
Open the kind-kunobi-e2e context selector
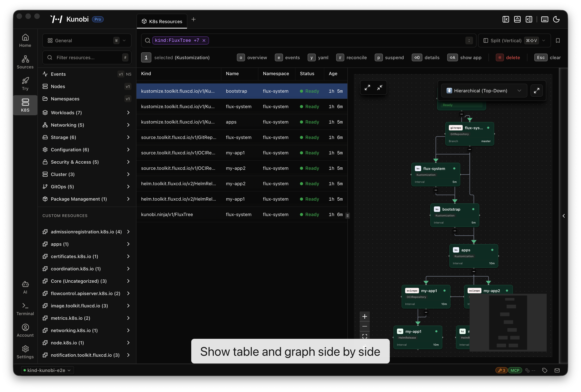point(47,370)
